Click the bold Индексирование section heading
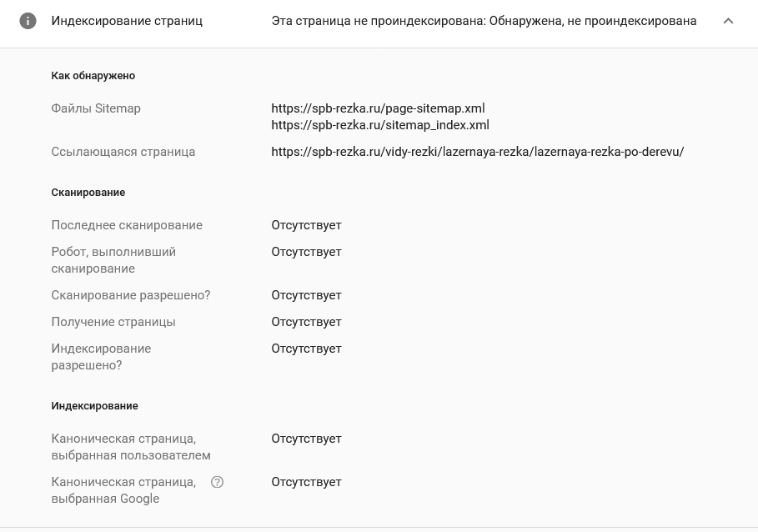 tap(95, 406)
